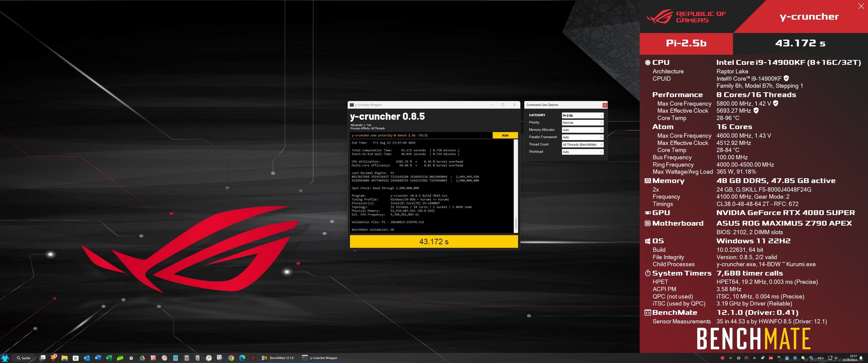Expand the Memory Allocator dropdown
The height and width of the screenshot is (363, 868).
582,130
